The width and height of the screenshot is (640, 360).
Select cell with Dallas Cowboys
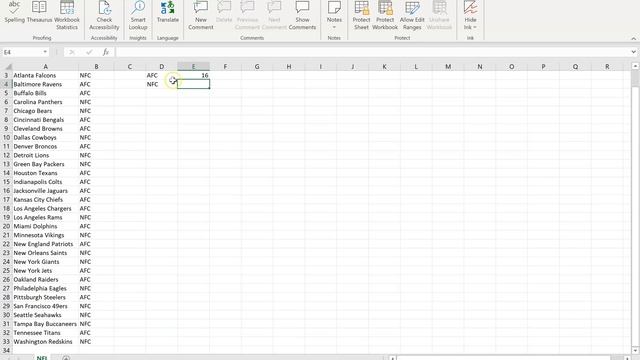click(45, 138)
